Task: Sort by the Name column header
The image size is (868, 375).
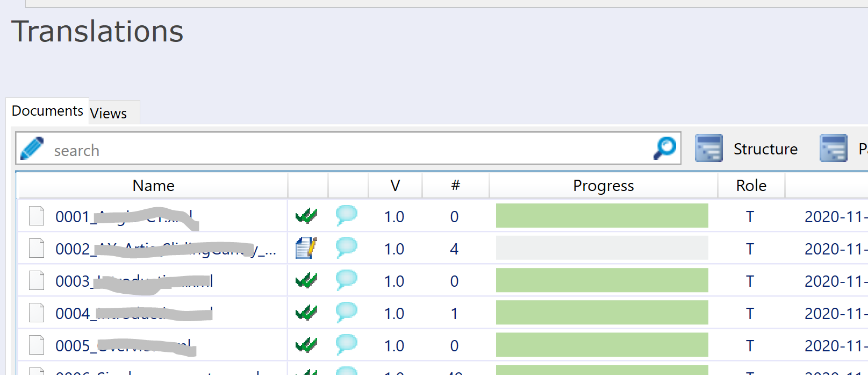Action: click(x=153, y=186)
